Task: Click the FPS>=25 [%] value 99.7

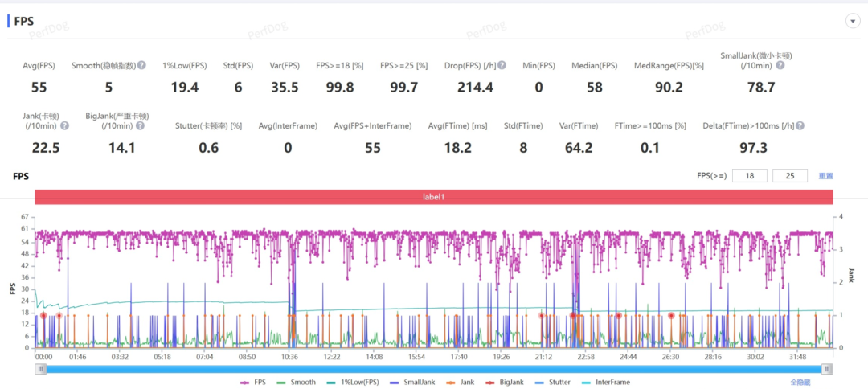Action: [403, 88]
